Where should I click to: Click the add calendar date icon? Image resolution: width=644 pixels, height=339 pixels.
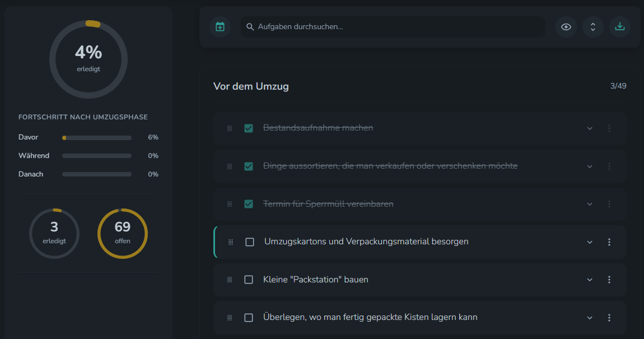pyautogui.click(x=220, y=27)
